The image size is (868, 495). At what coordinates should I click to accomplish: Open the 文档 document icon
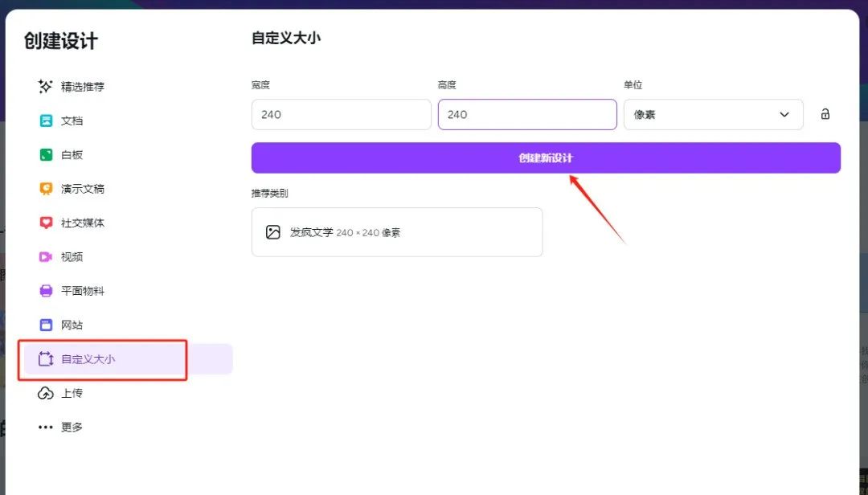coord(46,121)
